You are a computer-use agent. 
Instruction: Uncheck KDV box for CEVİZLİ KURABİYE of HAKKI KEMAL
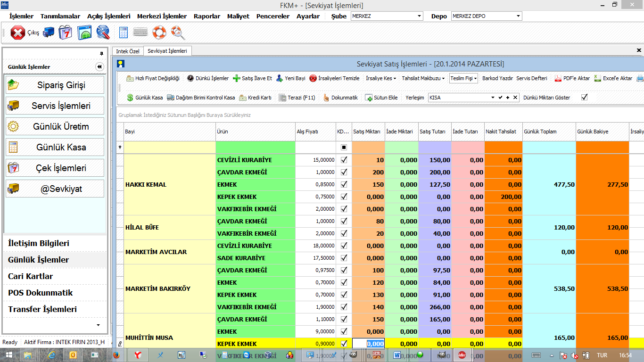(344, 160)
